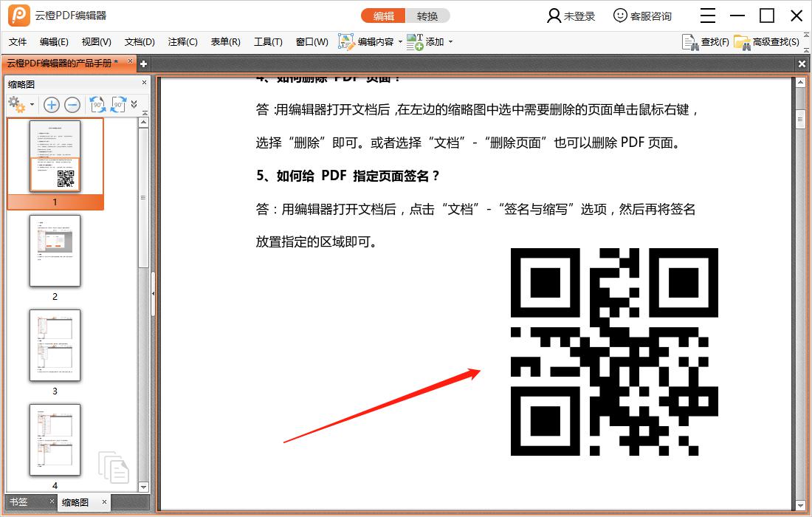812x517 pixels.
Task: Open thumbnail options gear icon
Action: tap(16, 105)
